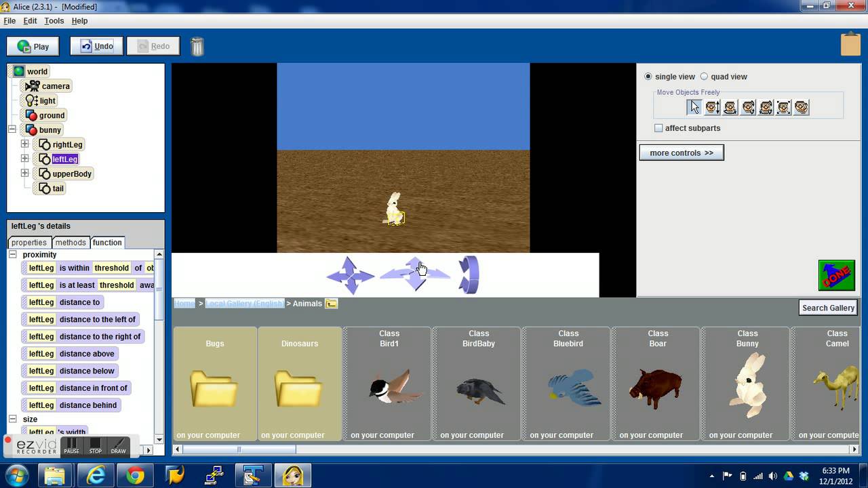868x488 pixels.
Task: Click the camera rotate curved arrow control
Action: coord(469,274)
